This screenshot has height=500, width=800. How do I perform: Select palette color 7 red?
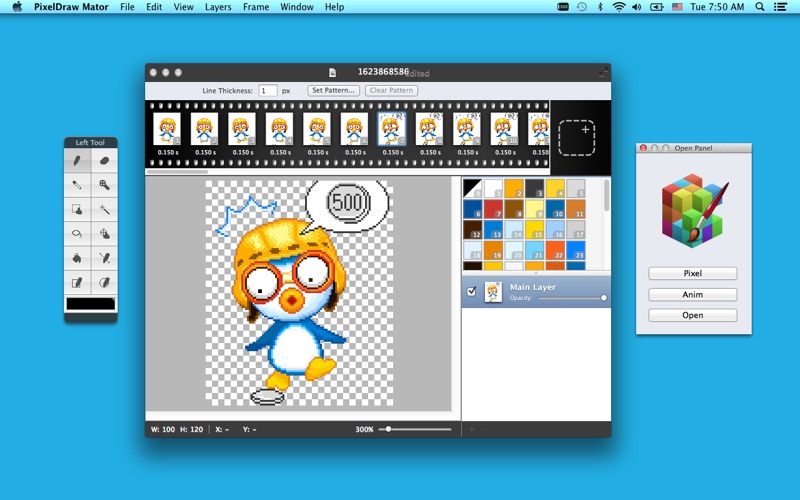click(x=493, y=209)
